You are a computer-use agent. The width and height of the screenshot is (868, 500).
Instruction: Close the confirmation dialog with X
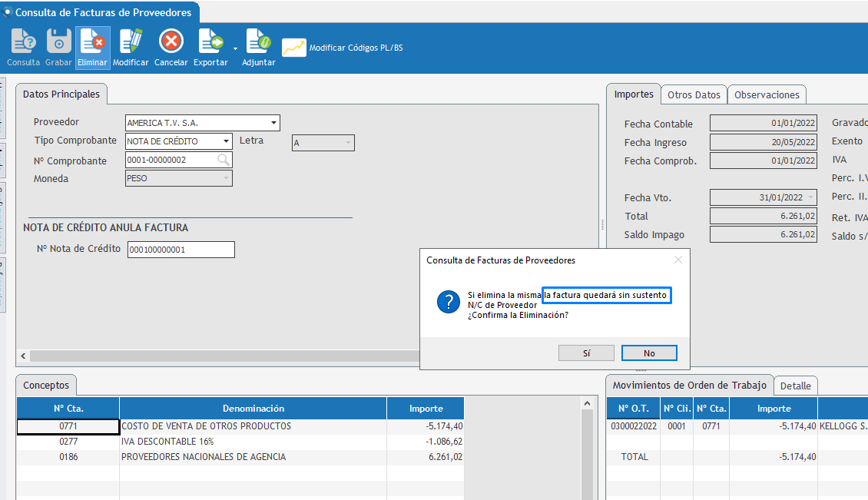[x=678, y=260]
